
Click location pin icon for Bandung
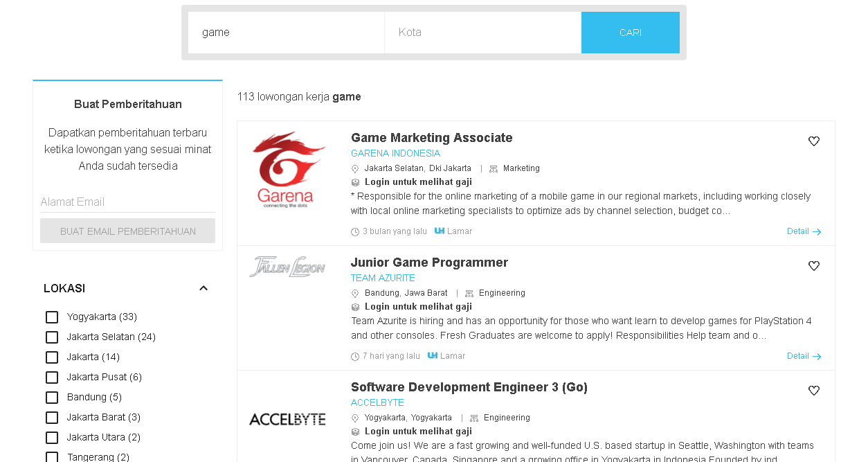(x=355, y=294)
